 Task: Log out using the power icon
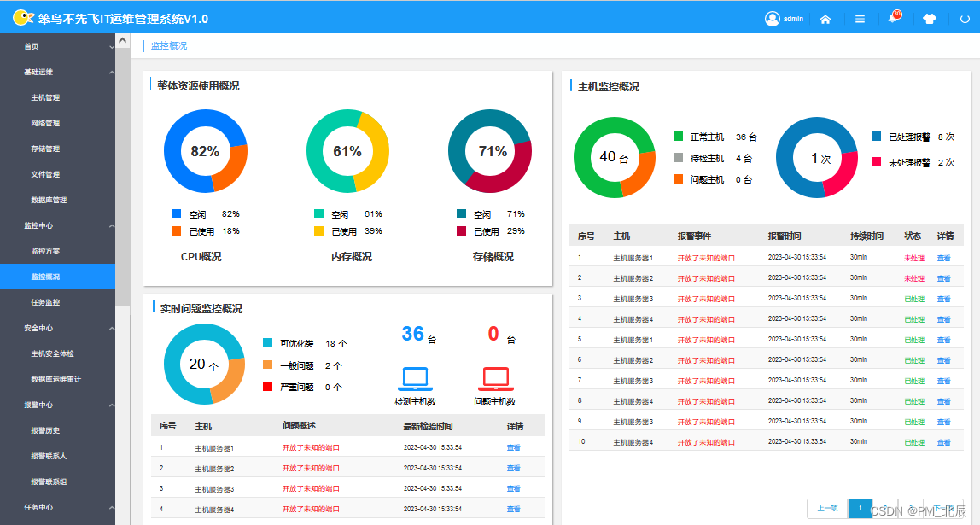tap(965, 19)
